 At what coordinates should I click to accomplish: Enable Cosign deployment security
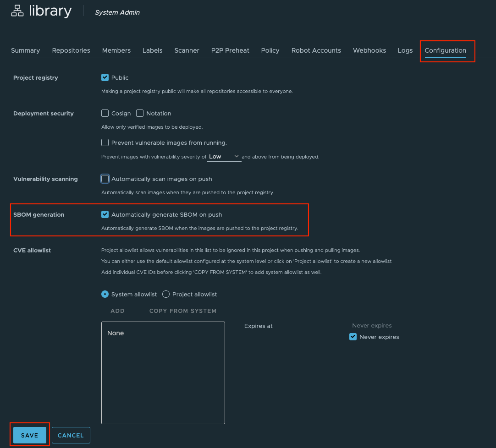[x=105, y=113]
